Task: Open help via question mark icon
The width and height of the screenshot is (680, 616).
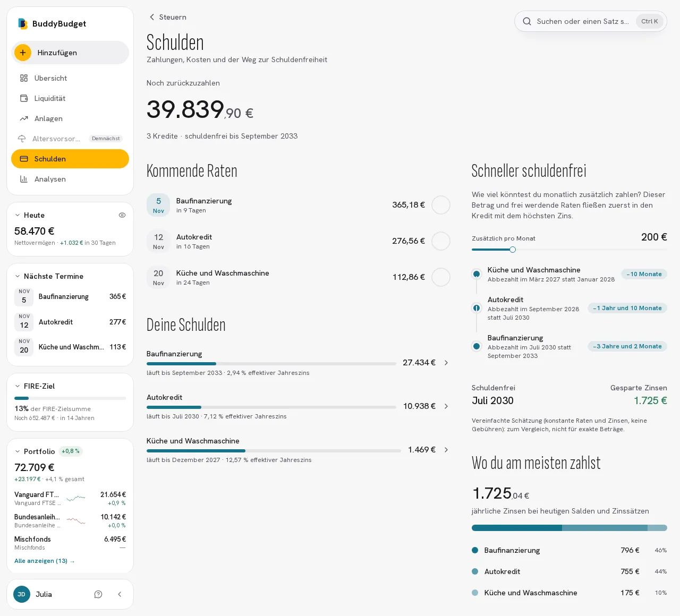Action: pos(98,594)
